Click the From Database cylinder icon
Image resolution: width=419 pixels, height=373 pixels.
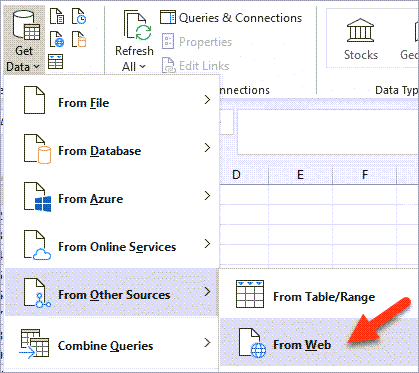click(37, 149)
